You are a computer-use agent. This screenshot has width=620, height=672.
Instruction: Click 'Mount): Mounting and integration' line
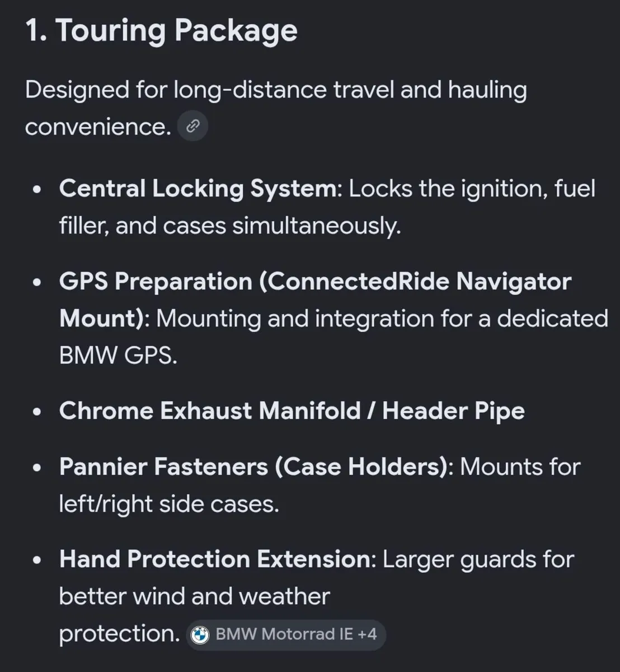pyautogui.click(x=334, y=319)
